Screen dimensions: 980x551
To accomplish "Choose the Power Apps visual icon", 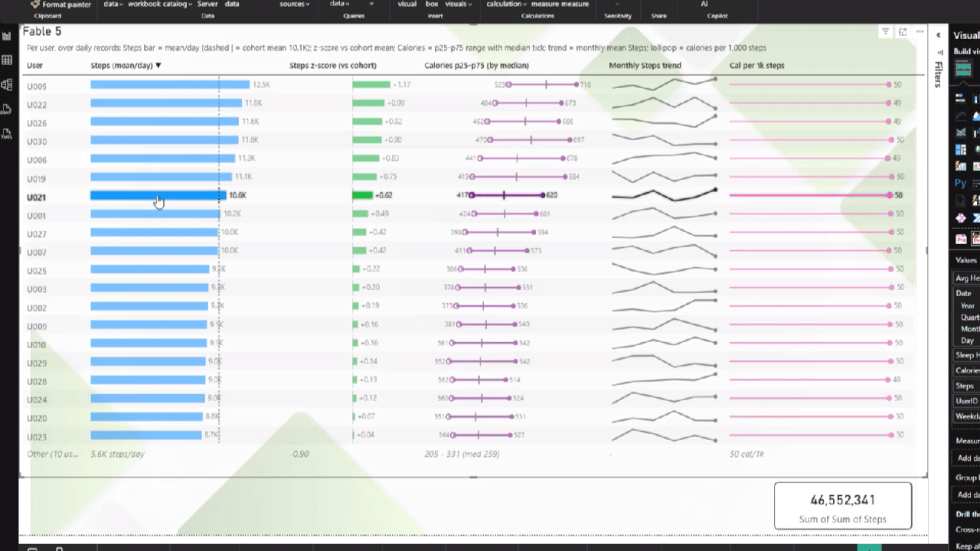I will tap(961, 218).
